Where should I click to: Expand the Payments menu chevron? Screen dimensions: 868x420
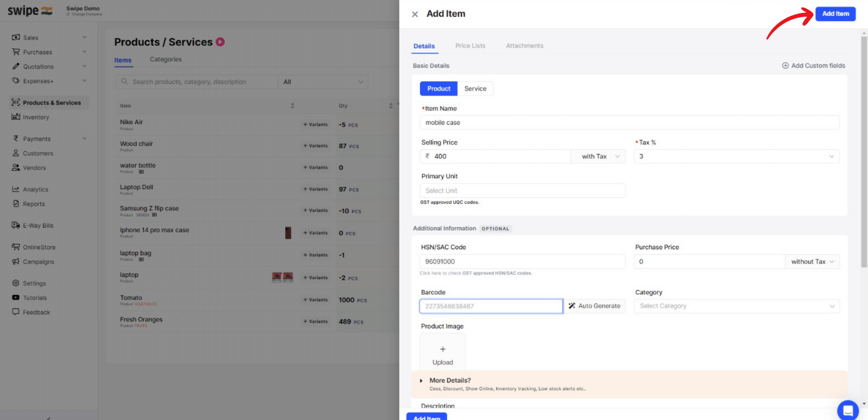pyautogui.click(x=84, y=139)
